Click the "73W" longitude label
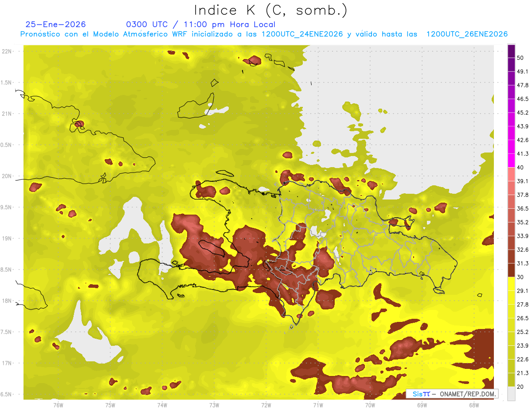Viewport: 532px width, 411px height. 214,405
